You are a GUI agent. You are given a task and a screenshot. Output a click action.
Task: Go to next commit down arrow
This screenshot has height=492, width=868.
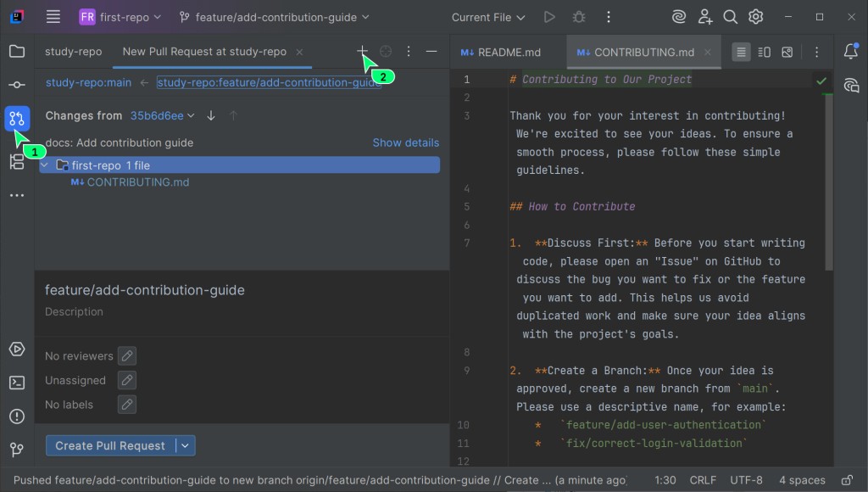pos(211,116)
